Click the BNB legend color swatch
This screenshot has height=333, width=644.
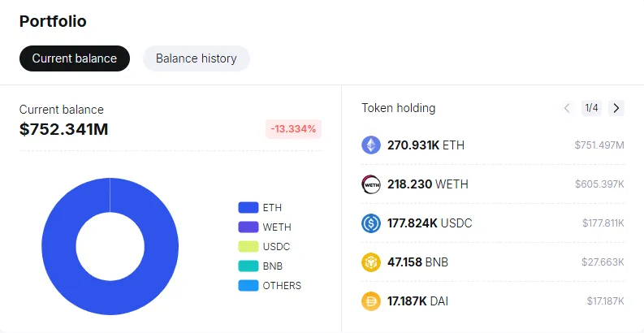click(x=248, y=266)
